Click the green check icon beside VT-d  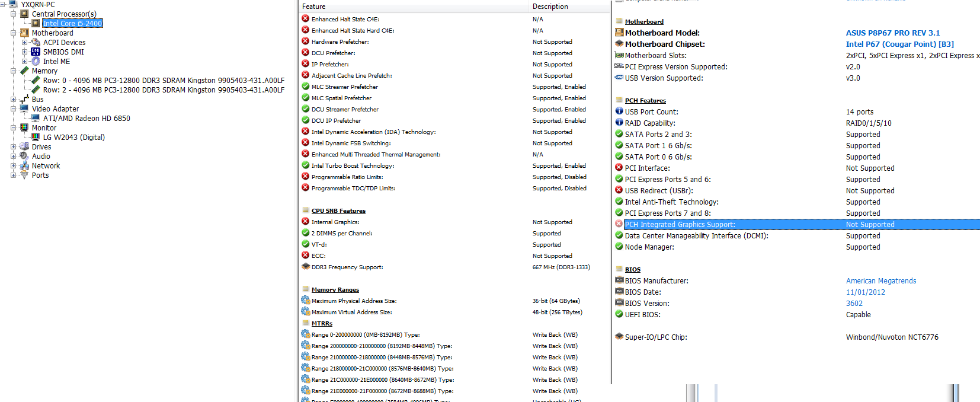[x=305, y=244]
